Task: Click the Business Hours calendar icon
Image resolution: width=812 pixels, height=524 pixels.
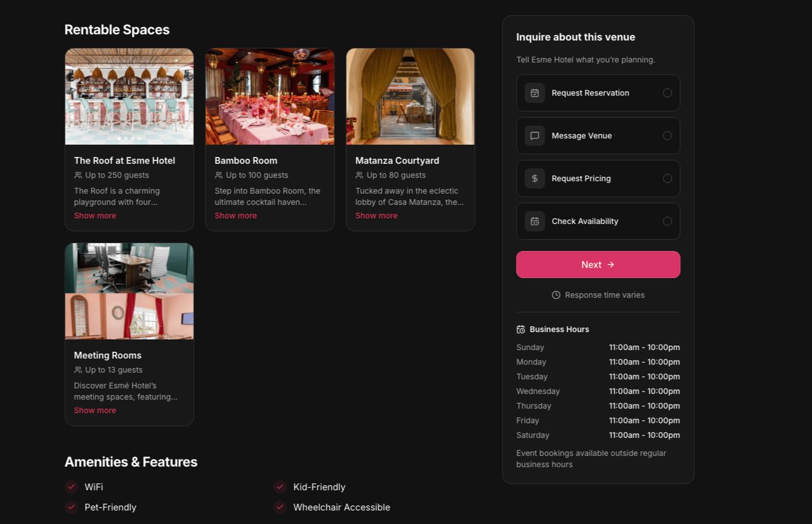Action: click(x=521, y=330)
